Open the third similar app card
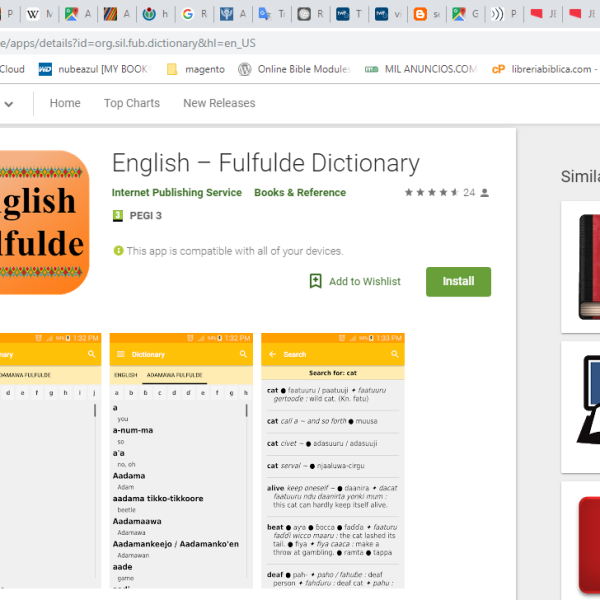The width and height of the screenshot is (600, 600). (580, 540)
